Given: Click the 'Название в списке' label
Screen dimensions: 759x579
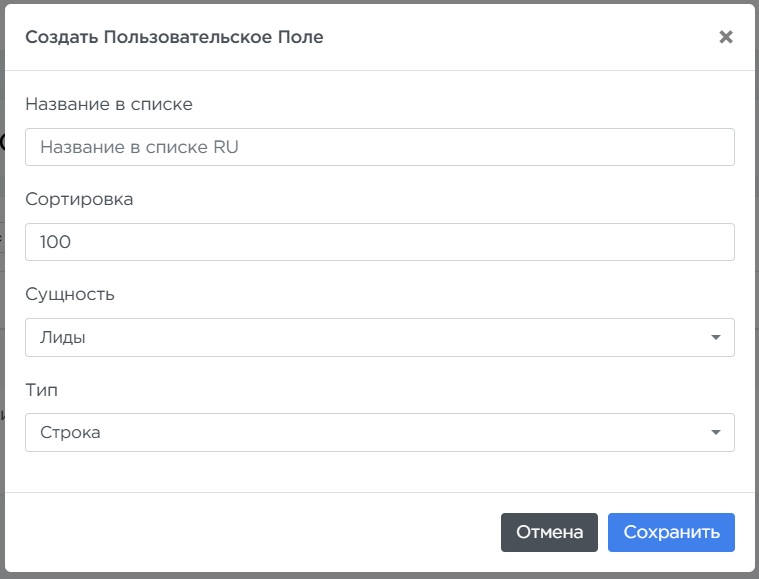Looking at the screenshot, I should (x=108, y=104).
